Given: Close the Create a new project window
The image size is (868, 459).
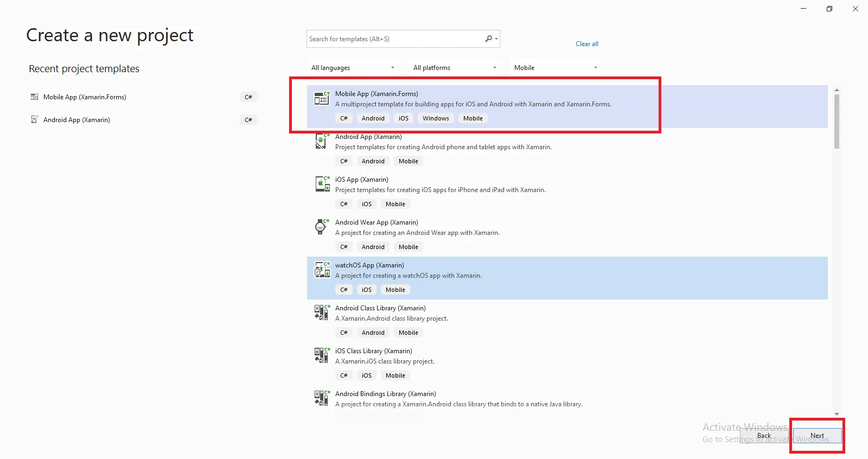Looking at the screenshot, I should [x=856, y=9].
